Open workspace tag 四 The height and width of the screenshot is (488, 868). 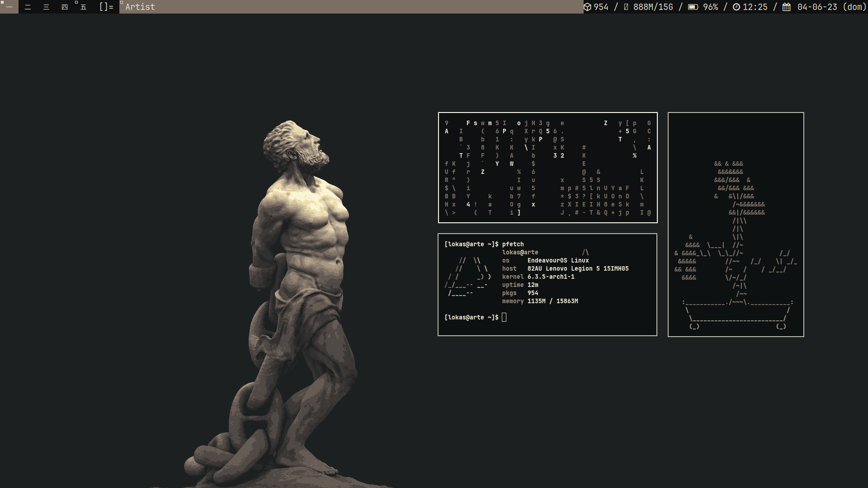click(65, 7)
